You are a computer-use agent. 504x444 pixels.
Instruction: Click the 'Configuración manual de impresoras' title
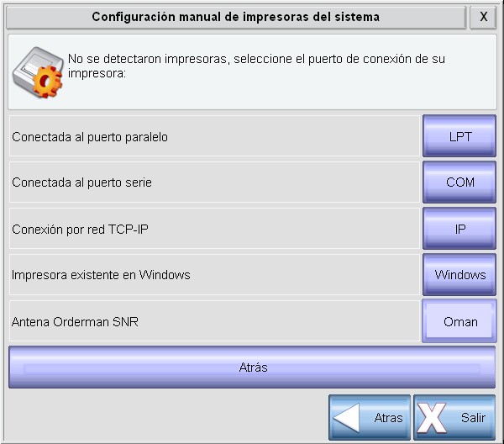235,17
